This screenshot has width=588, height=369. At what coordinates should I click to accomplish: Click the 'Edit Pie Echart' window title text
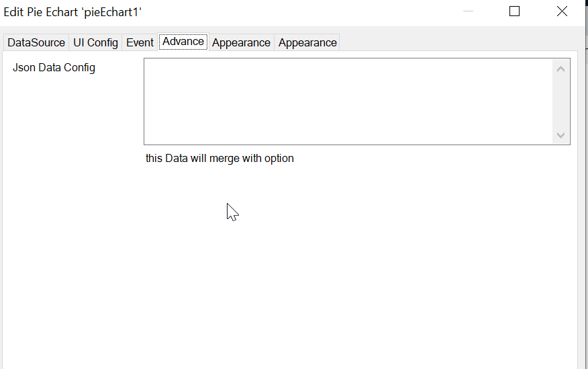click(72, 12)
